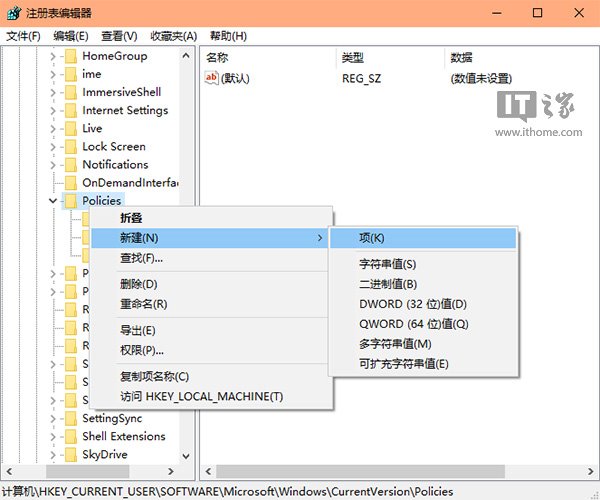Select DWORD (32 位)值(D) in the submenu
Viewport: 600px width, 500px height.
pyautogui.click(x=423, y=305)
